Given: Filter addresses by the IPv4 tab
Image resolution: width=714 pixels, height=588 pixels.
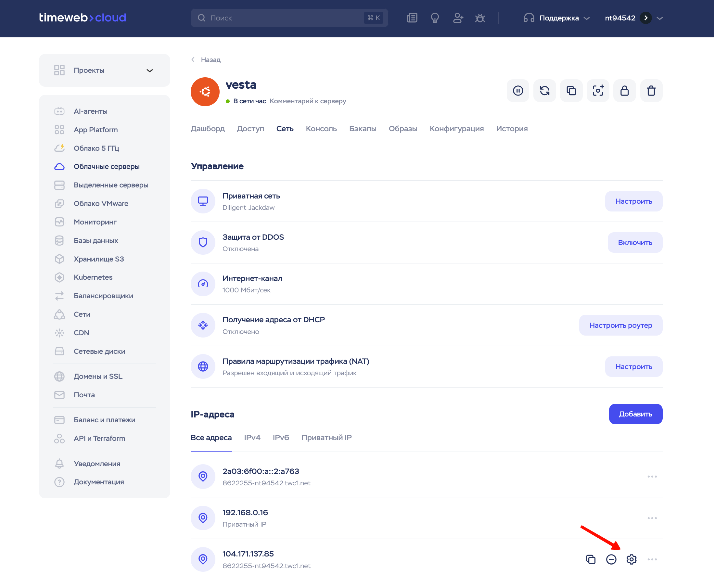Looking at the screenshot, I should point(252,438).
